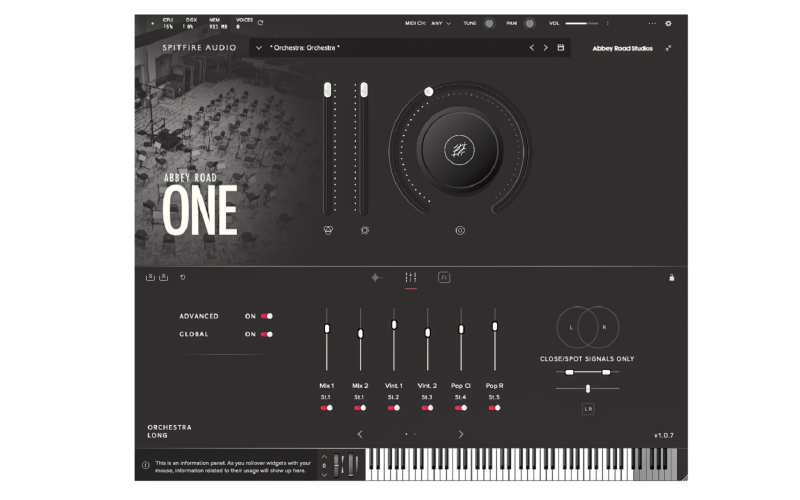Disable the Pop R signal toggle
The width and height of the screenshot is (800, 500).
point(494,408)
